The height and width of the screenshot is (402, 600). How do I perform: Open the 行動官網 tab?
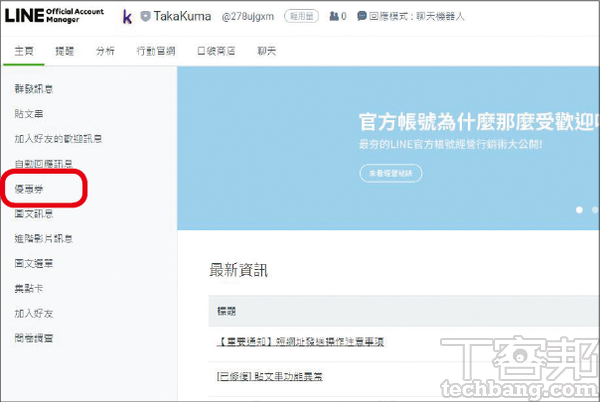[x=156, y=51]
